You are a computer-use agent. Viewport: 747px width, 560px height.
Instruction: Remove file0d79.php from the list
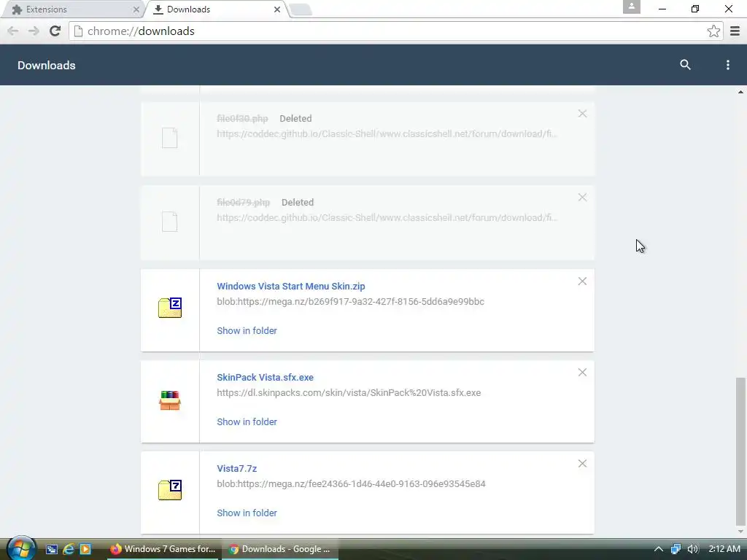[582, 197]
